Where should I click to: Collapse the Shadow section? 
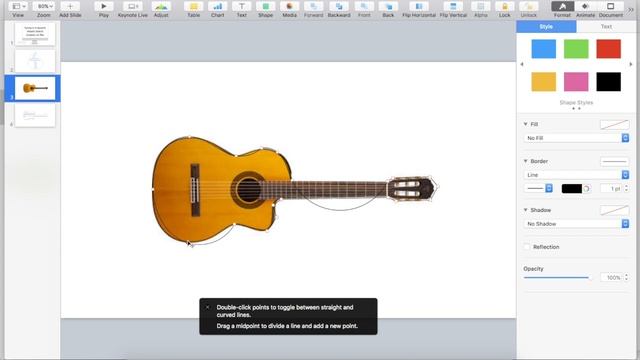click(x=526, y=210)
